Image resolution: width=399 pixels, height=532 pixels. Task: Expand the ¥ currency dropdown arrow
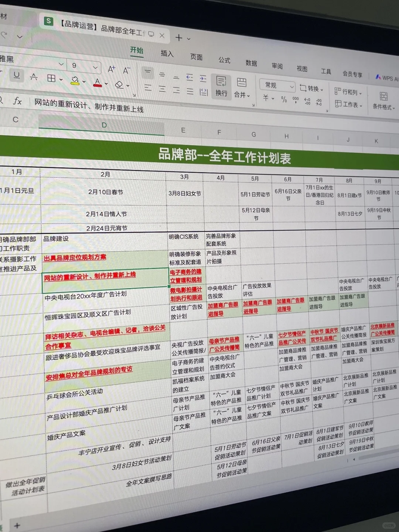(x=273, y=98)
